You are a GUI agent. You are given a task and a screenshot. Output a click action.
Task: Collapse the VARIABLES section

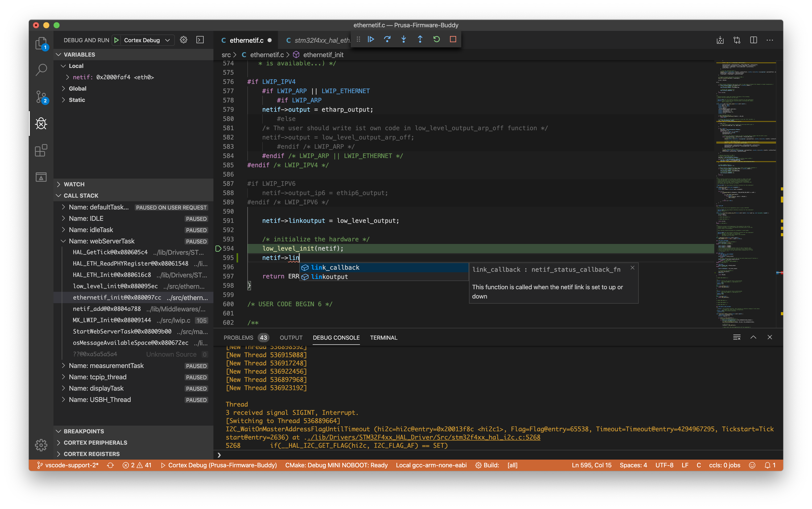tap(133, 55)
